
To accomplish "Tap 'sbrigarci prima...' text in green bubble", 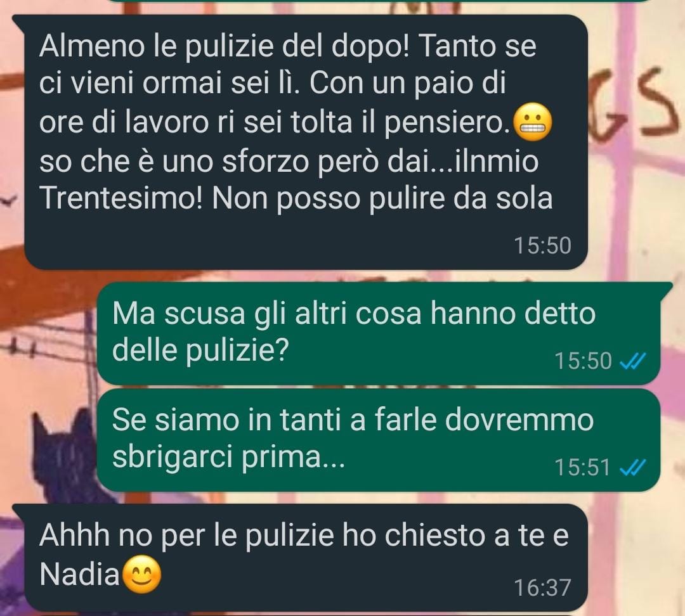I will coord(228,458).
